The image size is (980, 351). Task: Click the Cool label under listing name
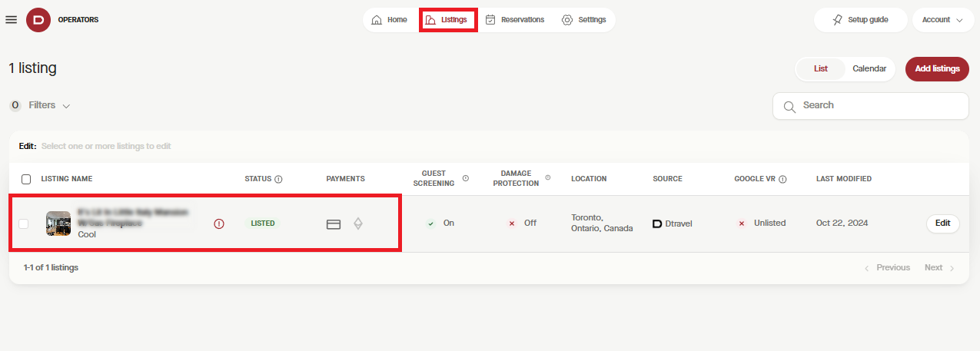[x=87, y=234]
